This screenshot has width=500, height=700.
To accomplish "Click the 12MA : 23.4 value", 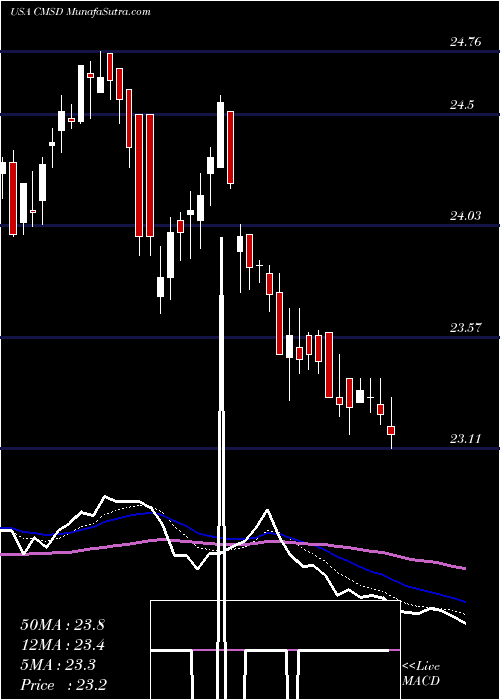I will tap(62, 645).
